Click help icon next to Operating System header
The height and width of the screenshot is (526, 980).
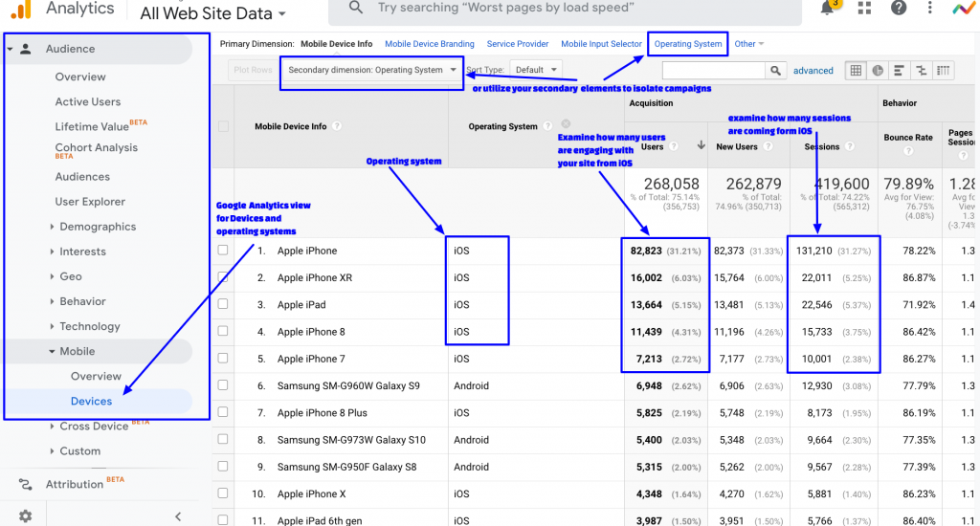point(547,126)
